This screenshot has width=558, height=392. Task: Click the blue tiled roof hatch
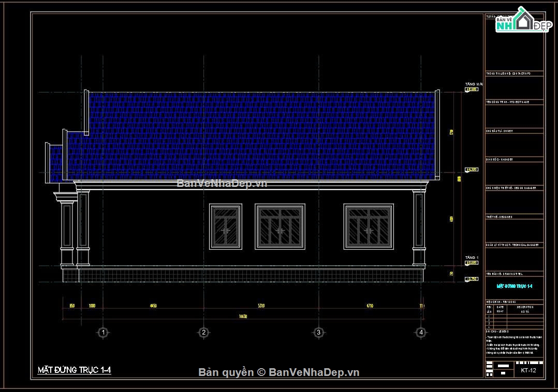(x=259, y=135)
